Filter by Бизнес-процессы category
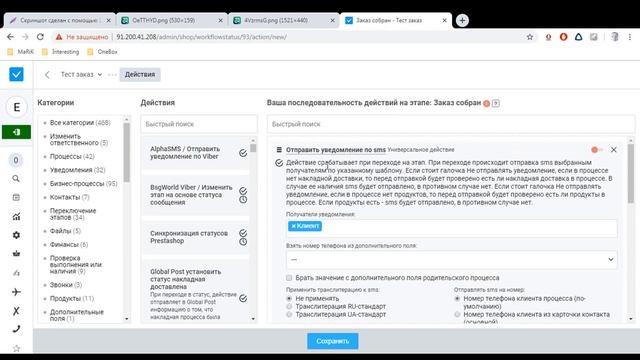Viewport: 640px width, 360px height. tap(84, 184)
